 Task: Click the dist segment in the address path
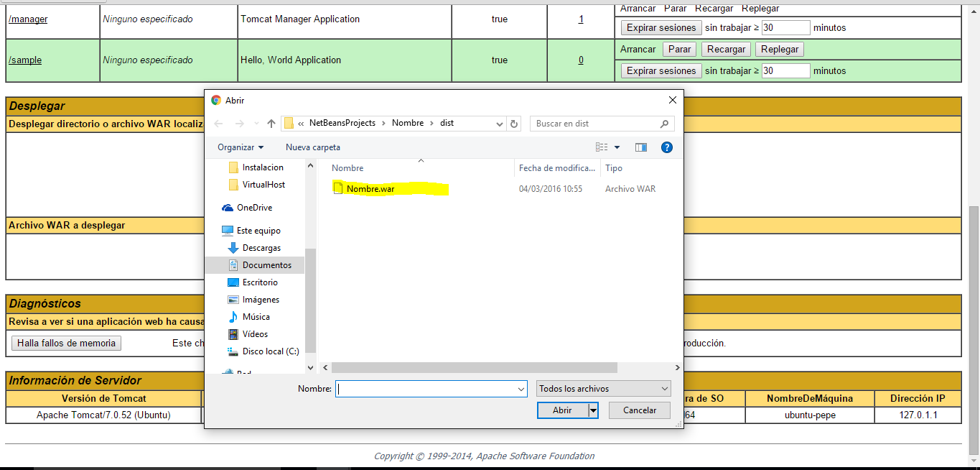coord(447,123)
